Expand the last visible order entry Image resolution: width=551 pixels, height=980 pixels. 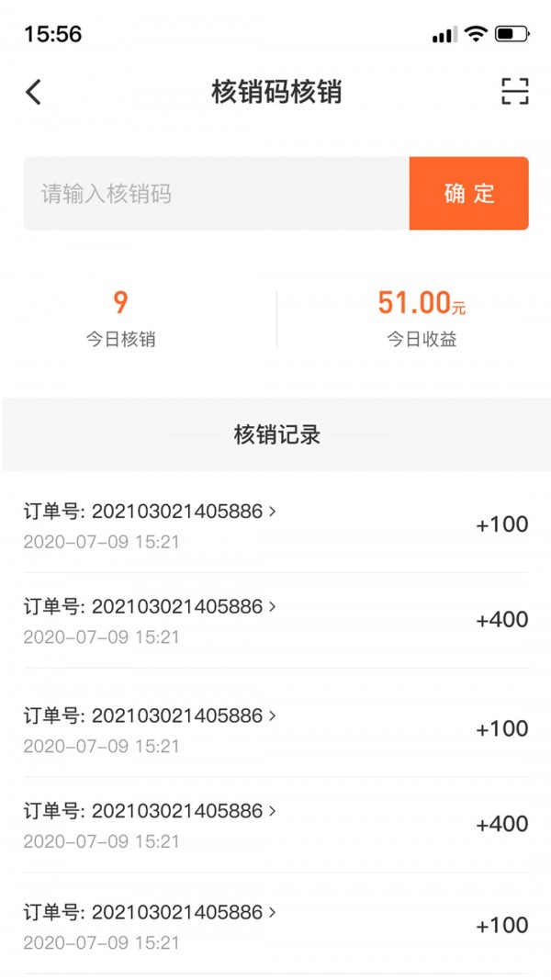click(x=273, y=913)
